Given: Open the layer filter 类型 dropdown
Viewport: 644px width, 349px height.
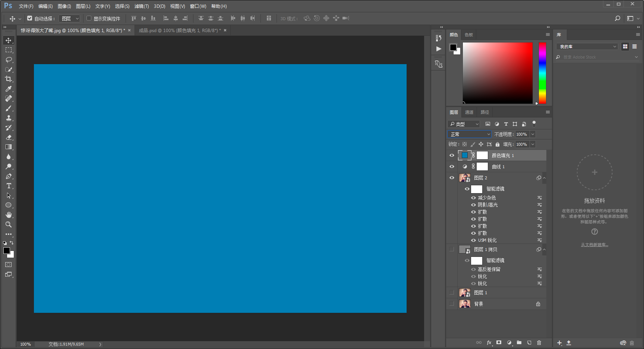Looking at the screenshot, I should tap(464, 124).
